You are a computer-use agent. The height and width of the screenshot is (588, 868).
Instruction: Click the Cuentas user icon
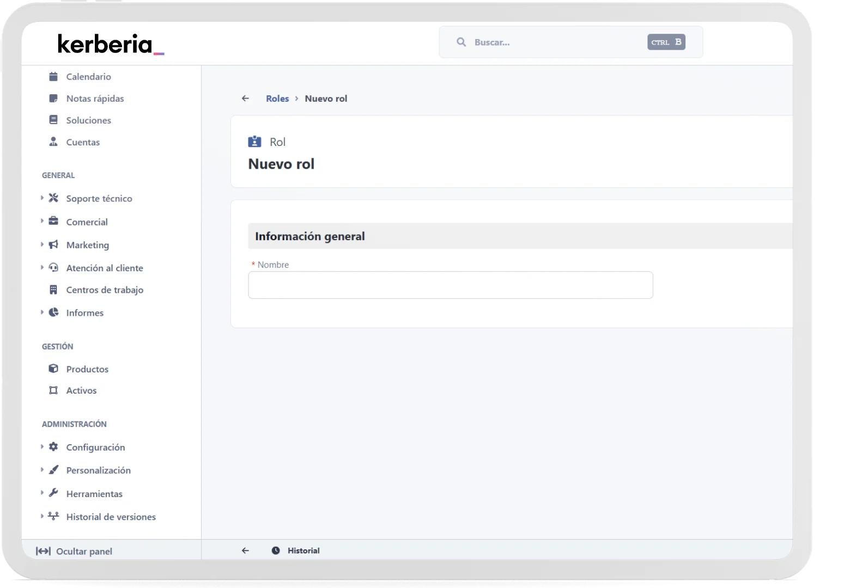(x=53, y=142)
